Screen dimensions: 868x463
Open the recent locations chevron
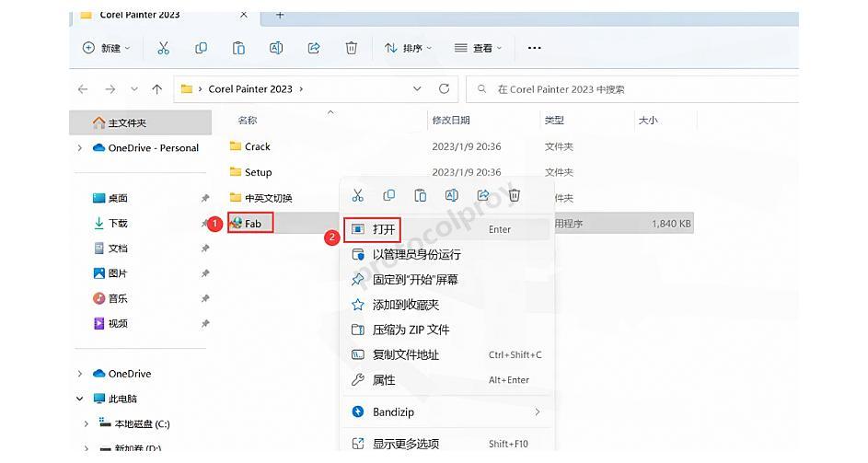point(134,89)
